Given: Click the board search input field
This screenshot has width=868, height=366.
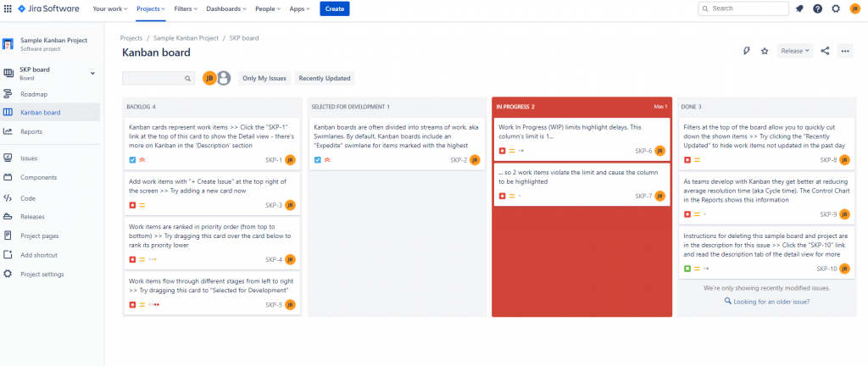Looking at the screenshot, I should pyautogui.click(x=159, y=79).
